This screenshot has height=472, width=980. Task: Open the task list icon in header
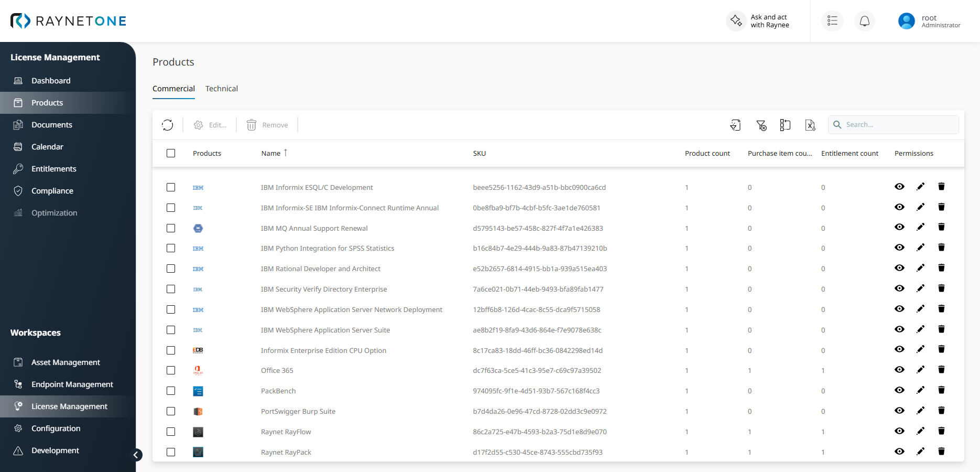tap(832, 21)
